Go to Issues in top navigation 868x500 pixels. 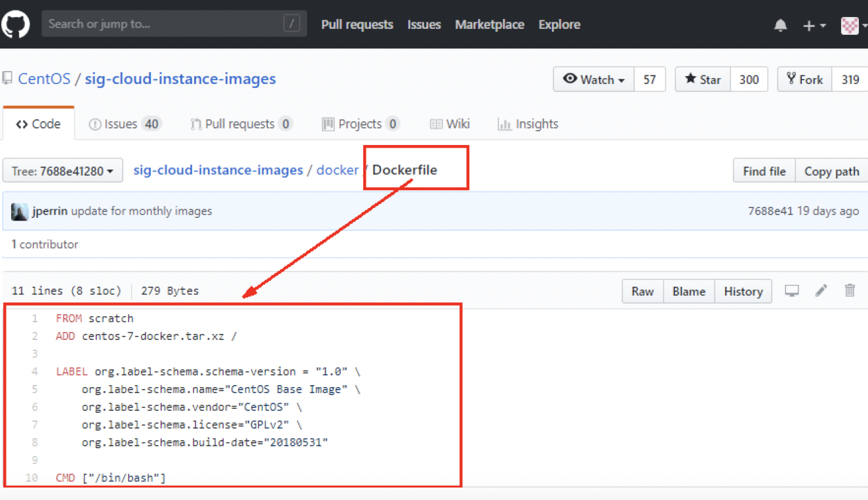pos(424,24)
